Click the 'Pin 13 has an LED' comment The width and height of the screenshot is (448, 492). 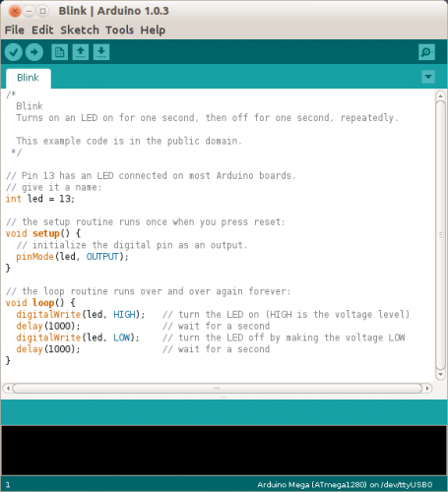[x=151, y=176]
